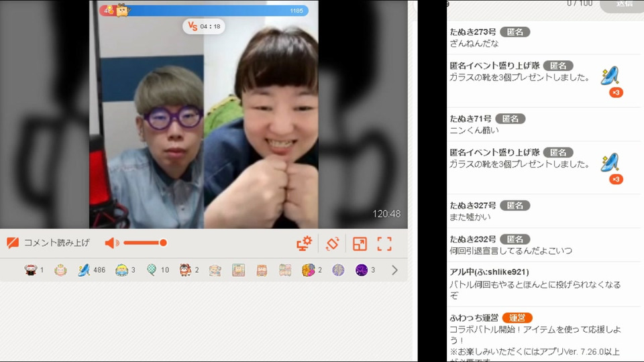644x362 pixels.
Task: Switch the player to fullscreen
Action: point(384,244)
